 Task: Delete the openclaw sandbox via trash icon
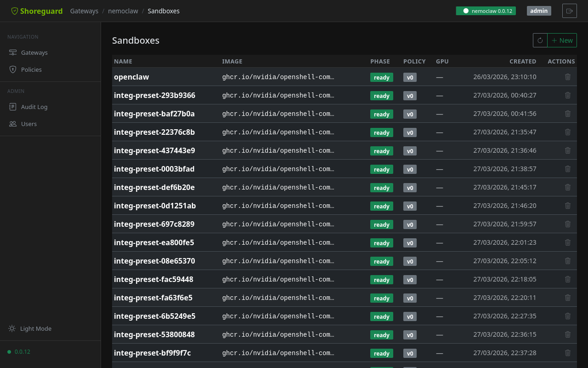coord(567,77)
